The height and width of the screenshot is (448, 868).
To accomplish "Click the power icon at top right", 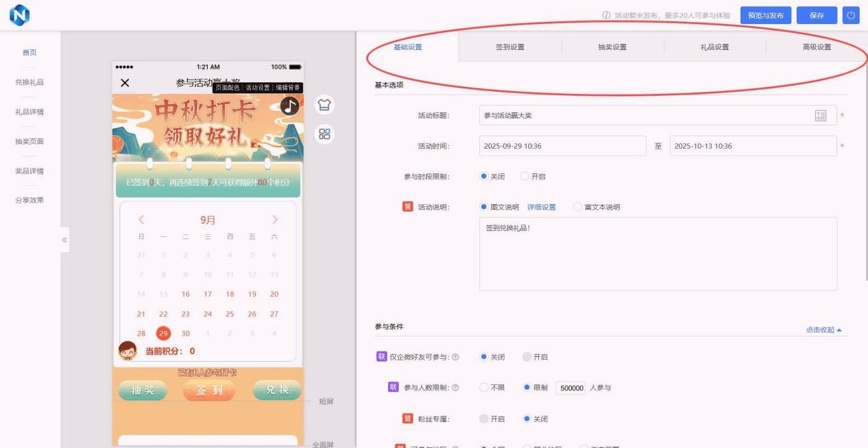I will (x=851, y=16).
